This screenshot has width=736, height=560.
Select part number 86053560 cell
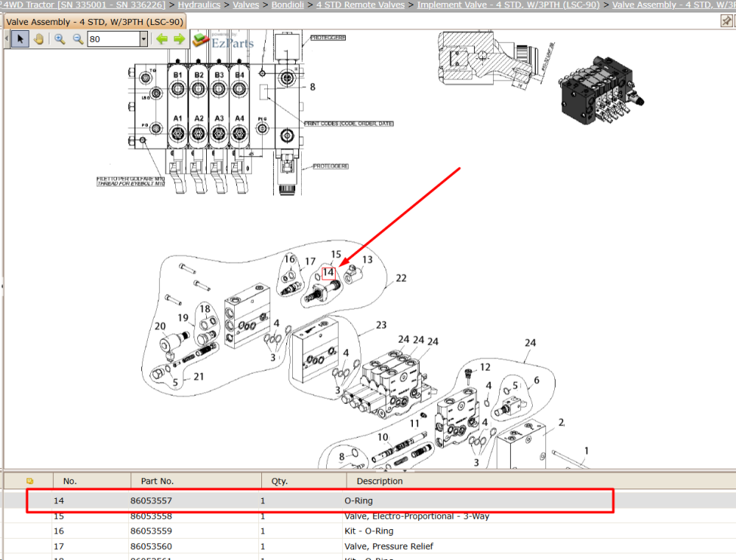[151, 547]
